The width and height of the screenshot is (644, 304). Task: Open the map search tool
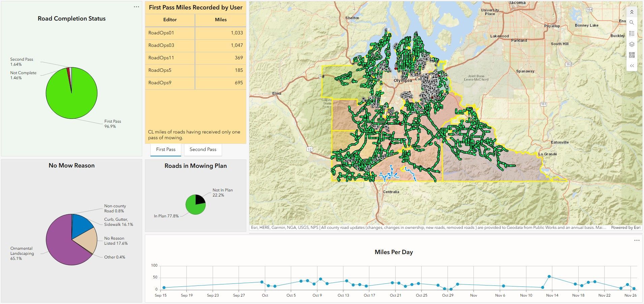click(632, 23)
